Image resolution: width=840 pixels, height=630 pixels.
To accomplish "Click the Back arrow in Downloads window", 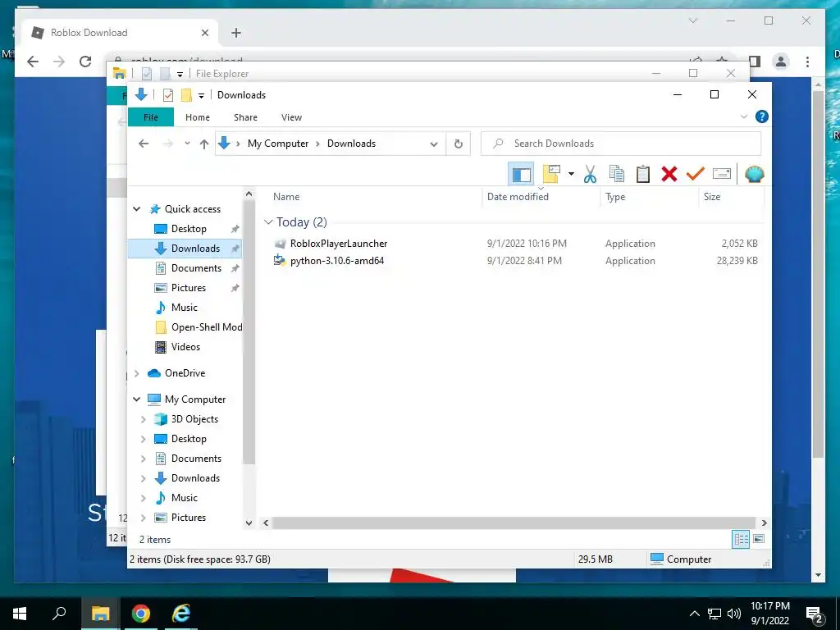I will click(x=143, y=144).
